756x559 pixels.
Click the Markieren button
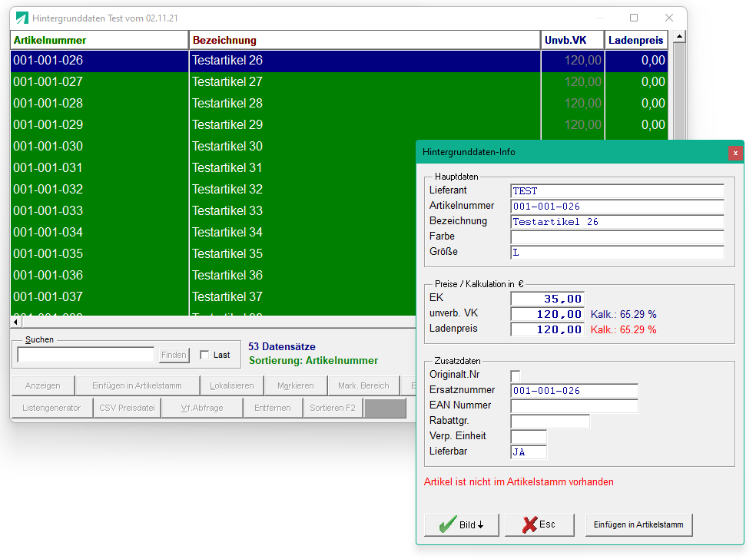pos(296,385)
